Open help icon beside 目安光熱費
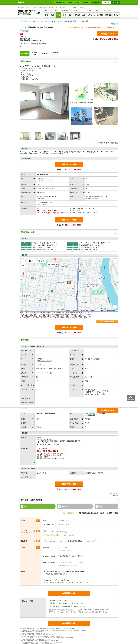 pos(33,389)
